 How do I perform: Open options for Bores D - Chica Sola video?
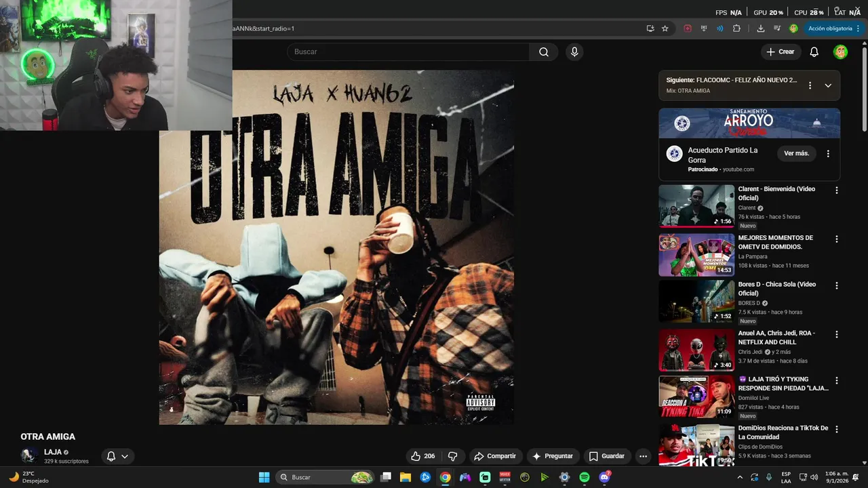point(837,285)
